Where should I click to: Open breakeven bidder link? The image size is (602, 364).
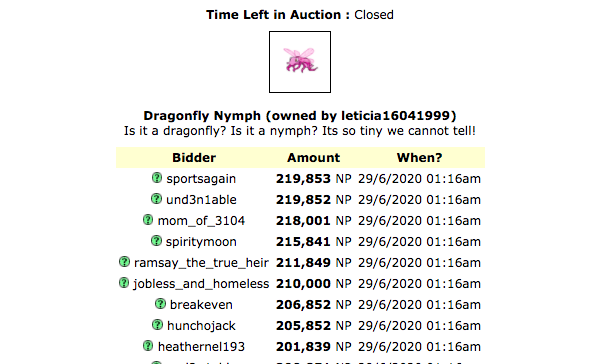tap(201, 305)
